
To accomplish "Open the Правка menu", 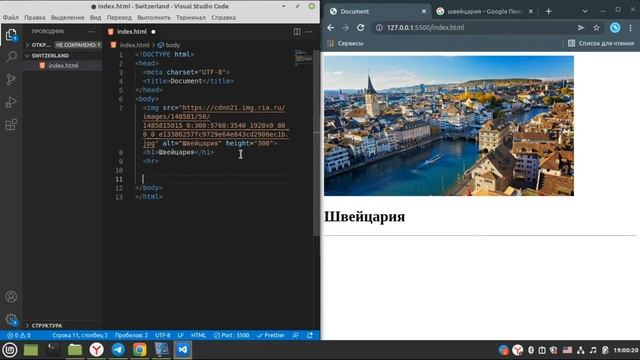I will click(35, 18).
